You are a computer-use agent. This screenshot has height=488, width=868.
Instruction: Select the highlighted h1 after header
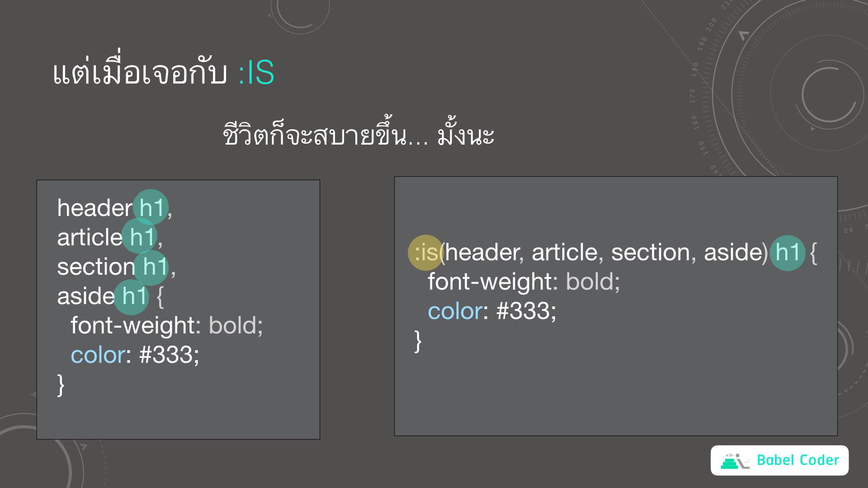coord(151,208)
